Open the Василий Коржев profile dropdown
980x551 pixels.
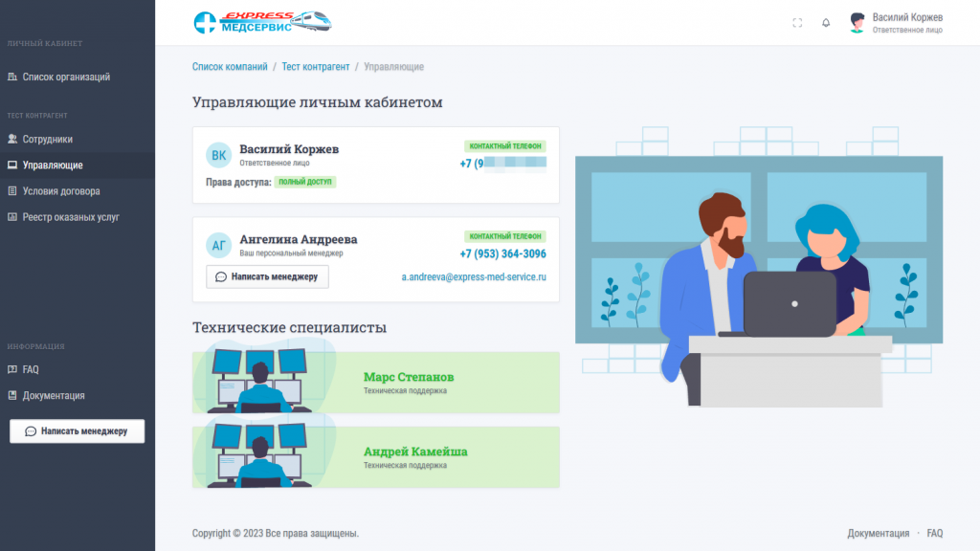907,23
